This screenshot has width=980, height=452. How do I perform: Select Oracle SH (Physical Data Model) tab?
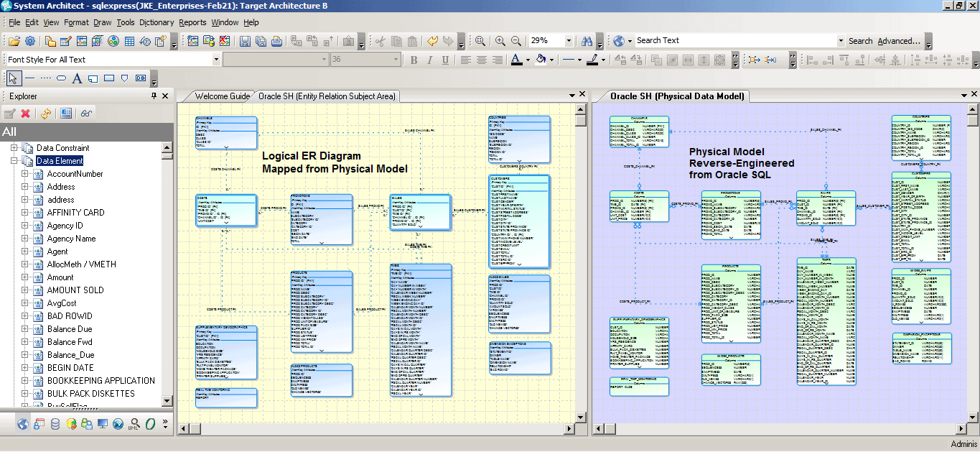(677, 96)
